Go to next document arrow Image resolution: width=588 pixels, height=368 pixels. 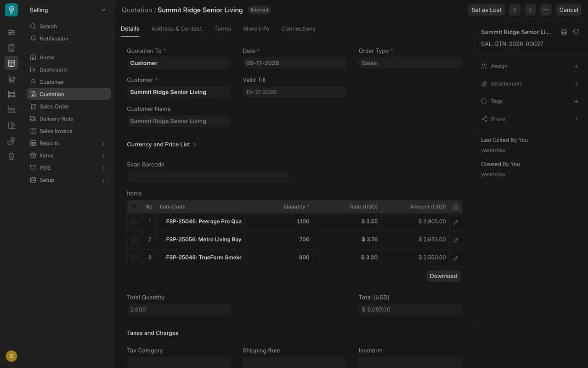[x=531, y=10]
